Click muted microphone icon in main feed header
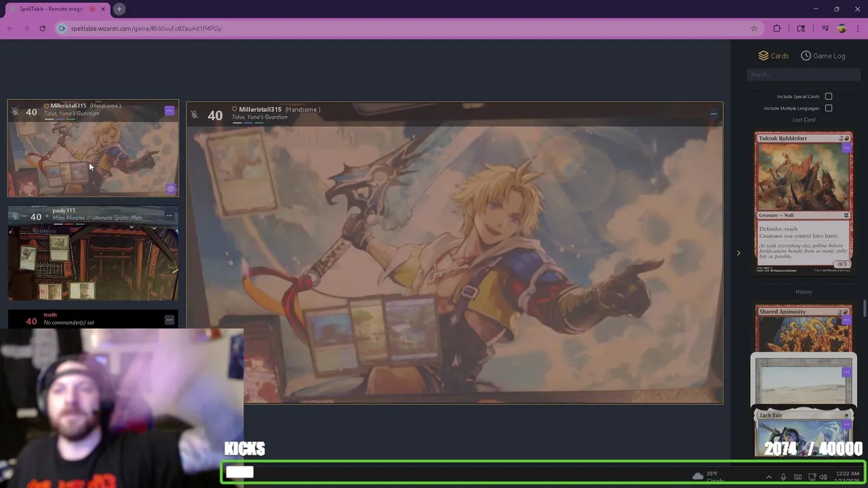This screenshot has height=488, width=868. [x=195, y=115]
